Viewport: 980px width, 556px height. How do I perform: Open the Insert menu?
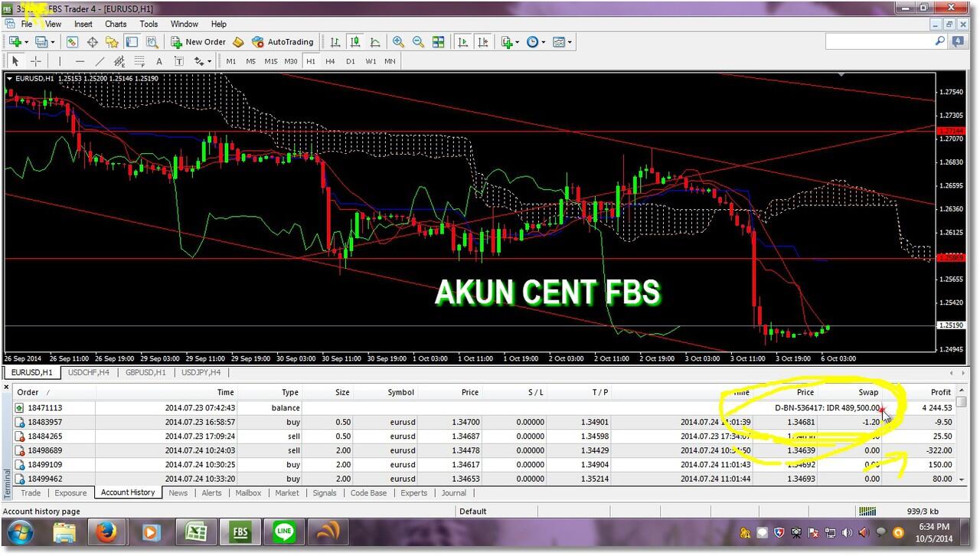(x=83, y=24)
